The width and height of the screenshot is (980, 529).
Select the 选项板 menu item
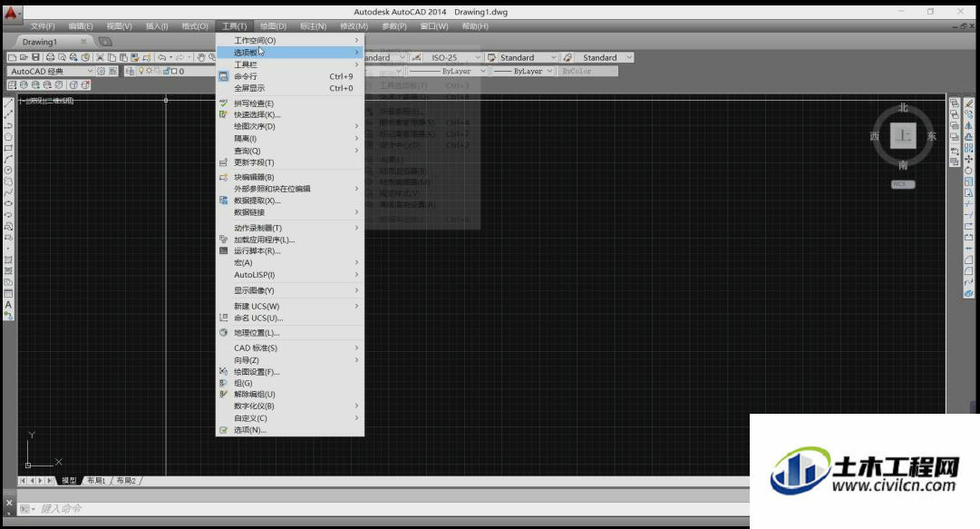[290, 52]
